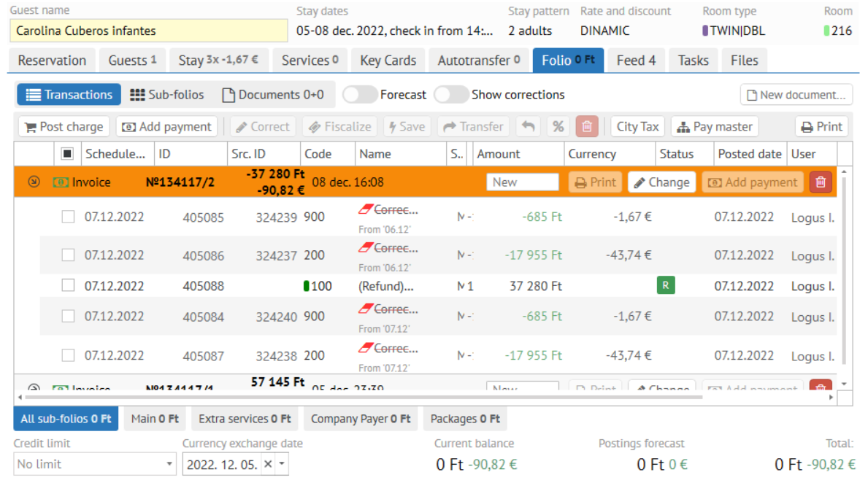Click the percent discount icon
This screenshot has width=868, height=491.
point(558,126)
